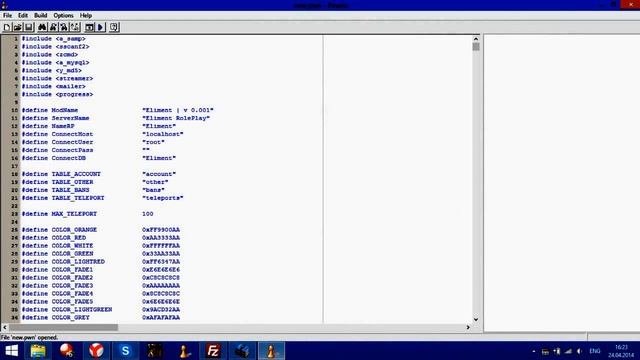The width and height of the screenshot is (640, 360).
Task: Click the taskbar clock showing 16:23
Action: [621, 351]
